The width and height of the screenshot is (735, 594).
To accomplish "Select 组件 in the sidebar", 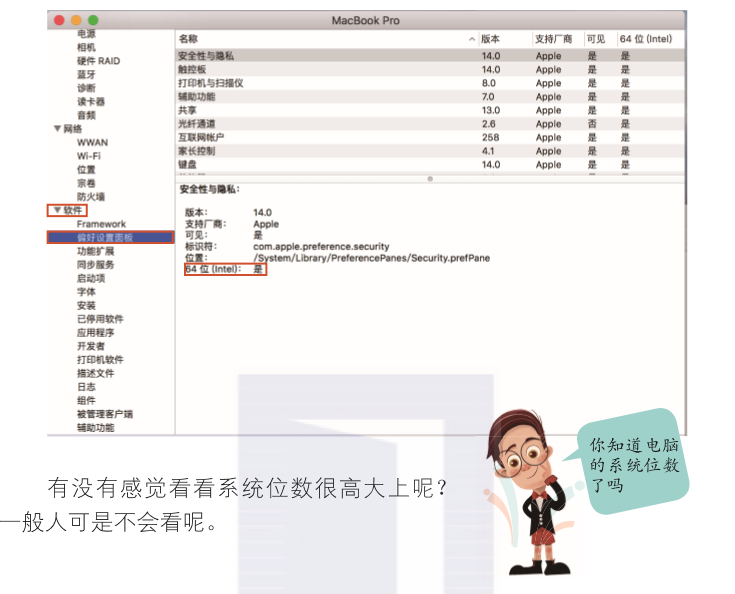I will point(86,401).
